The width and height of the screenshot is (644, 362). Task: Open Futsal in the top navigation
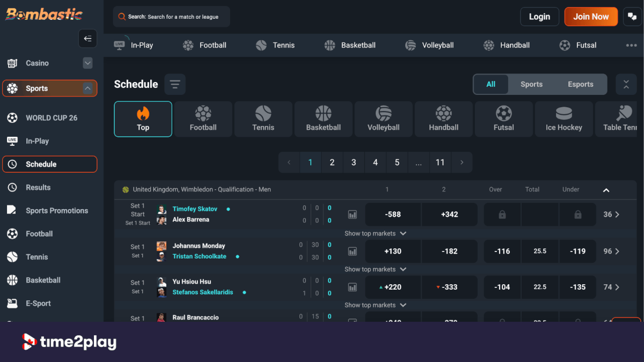pyautogui.click(x=578, y=45)
